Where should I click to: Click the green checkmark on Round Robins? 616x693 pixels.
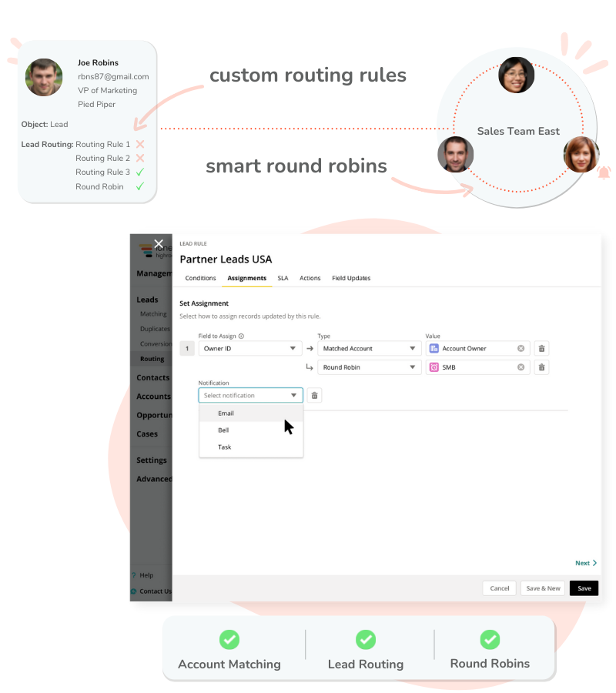pos(490,640)
